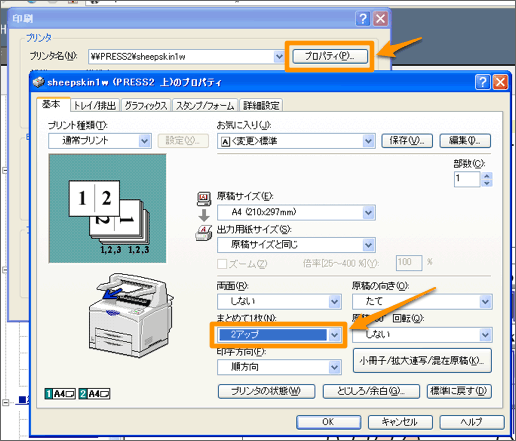
Task: Open the まとめて1枚 2アップ dropdown
Action: 334,335
